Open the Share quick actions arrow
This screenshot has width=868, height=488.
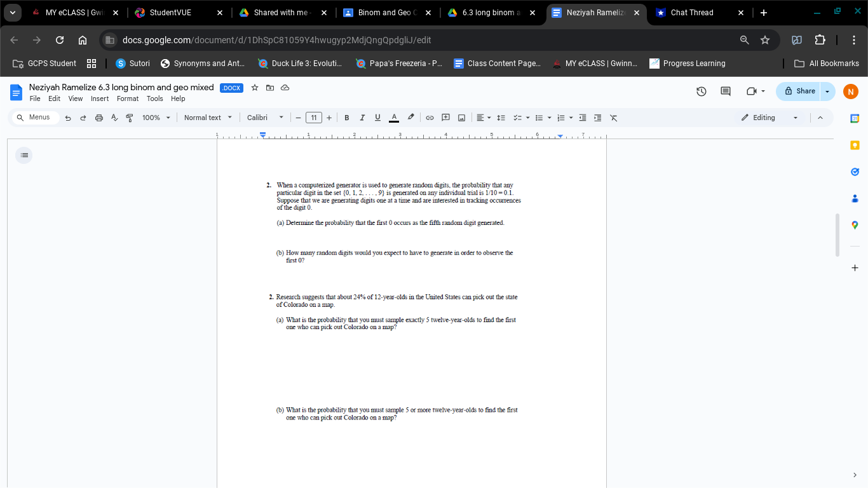827,91
